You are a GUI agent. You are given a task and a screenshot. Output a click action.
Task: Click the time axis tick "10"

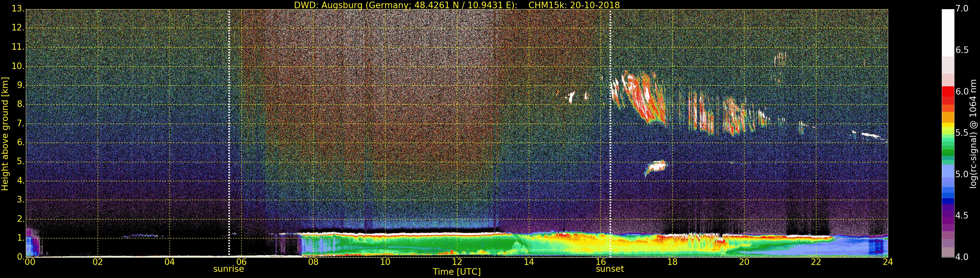pyautogui.click(x=385, y=262)
